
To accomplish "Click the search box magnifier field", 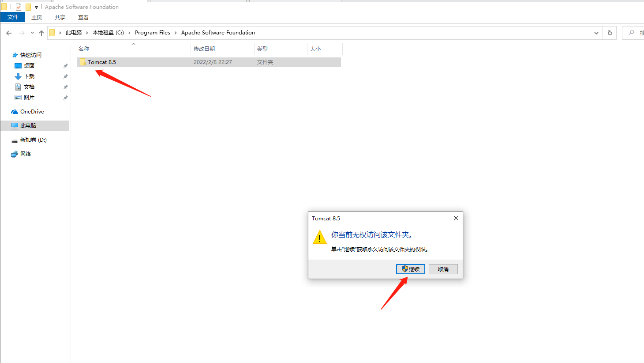I will tap(633, 33).
